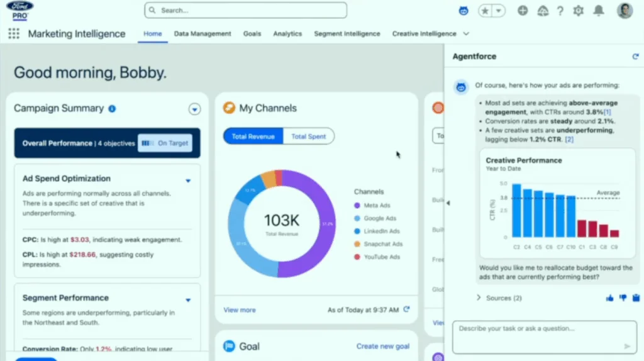Click the favorites star icon

pos(485,11)
